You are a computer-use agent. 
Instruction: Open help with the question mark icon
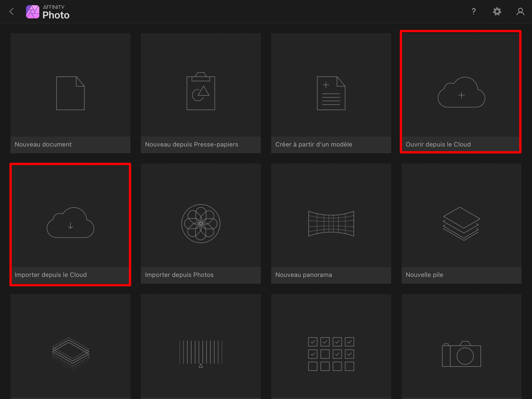click(474, 11)
